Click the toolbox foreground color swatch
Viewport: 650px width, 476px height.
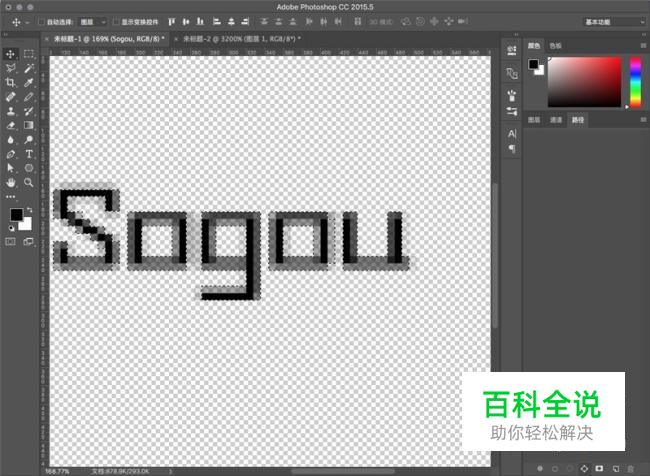click(17, 214)
